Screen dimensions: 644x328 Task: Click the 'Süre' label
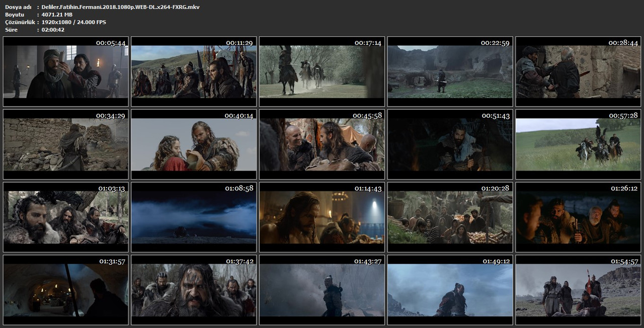(x=11, y=30)
